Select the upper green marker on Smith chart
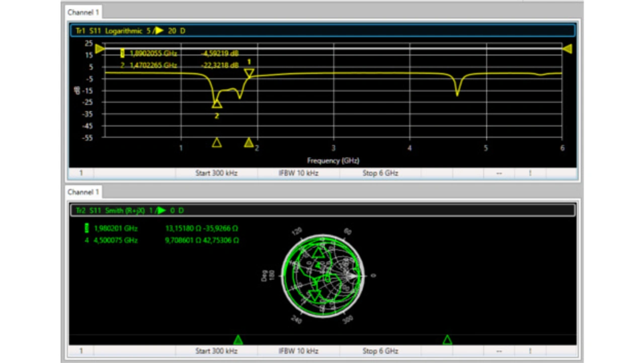Screen dimensions: 644x363 coord(317,252)
